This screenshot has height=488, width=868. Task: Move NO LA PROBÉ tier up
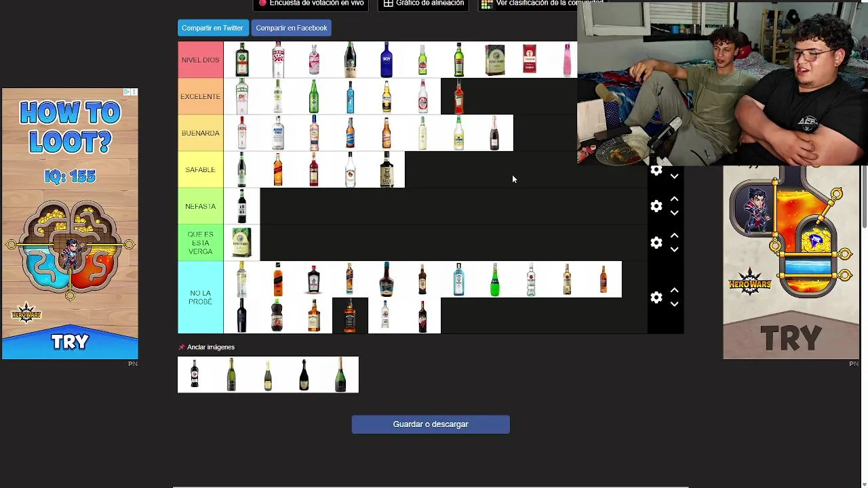(674, 290)
